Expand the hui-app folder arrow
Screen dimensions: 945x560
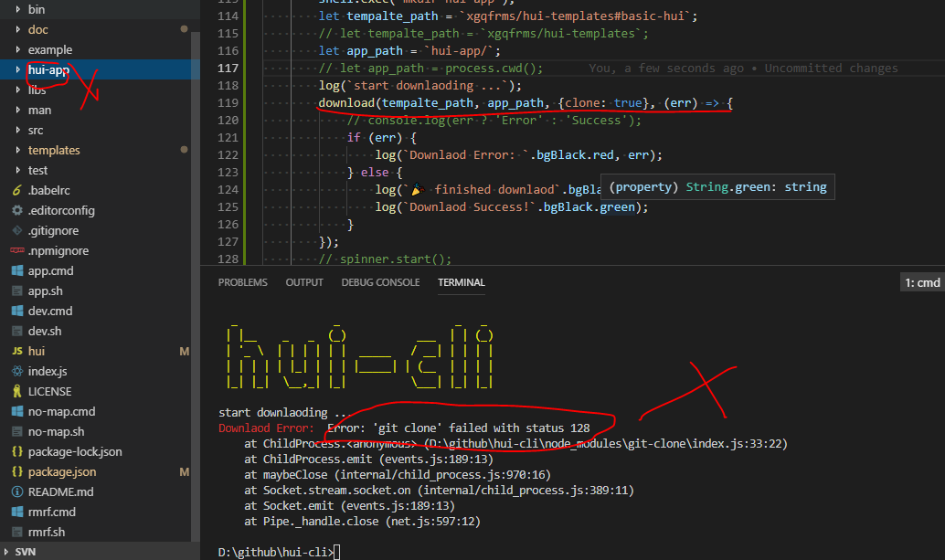click(17, 69)
